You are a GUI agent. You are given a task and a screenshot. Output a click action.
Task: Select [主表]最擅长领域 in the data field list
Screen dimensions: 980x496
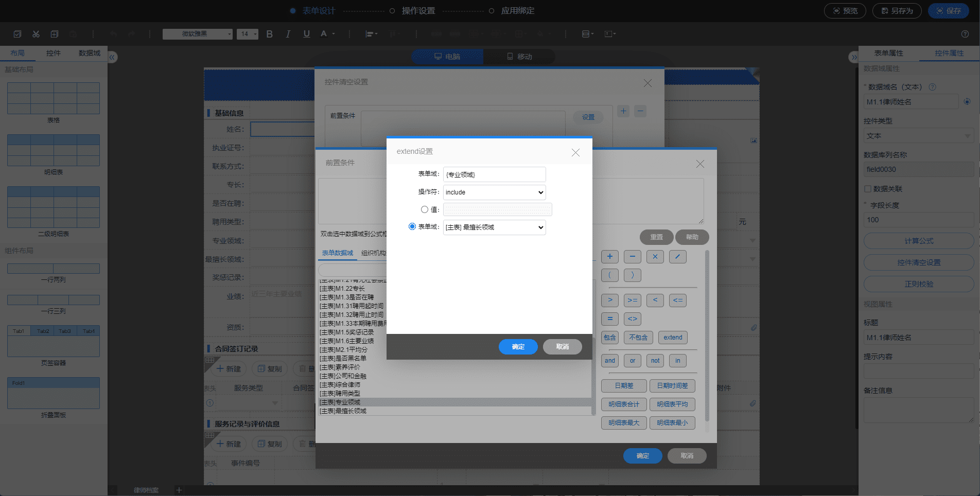[455, 411]
